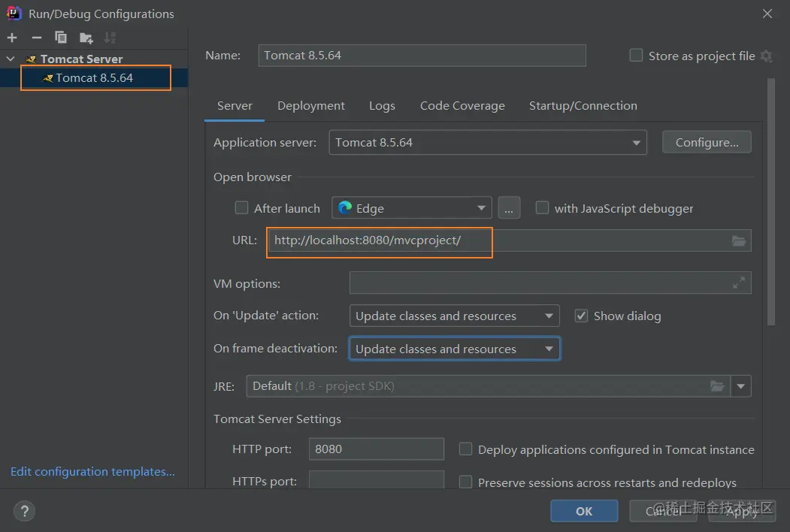Click the folder icon in the JRE field
Viewport: 790px width, 532px height.
(717, 386)
